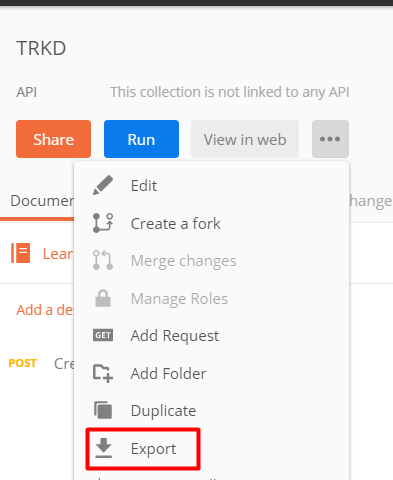Select Edit from the dropdown menu

point(144,186)
